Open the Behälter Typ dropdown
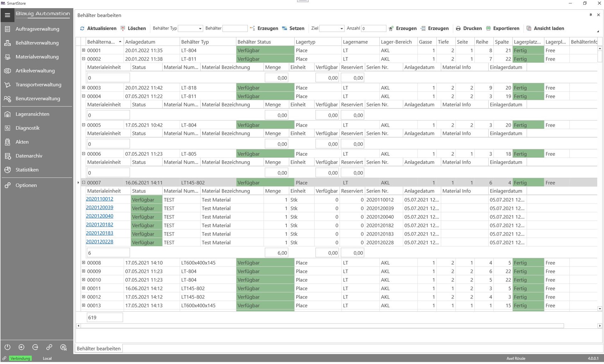Viewport: 604px width, 364px height. click(x=200, y=28)
